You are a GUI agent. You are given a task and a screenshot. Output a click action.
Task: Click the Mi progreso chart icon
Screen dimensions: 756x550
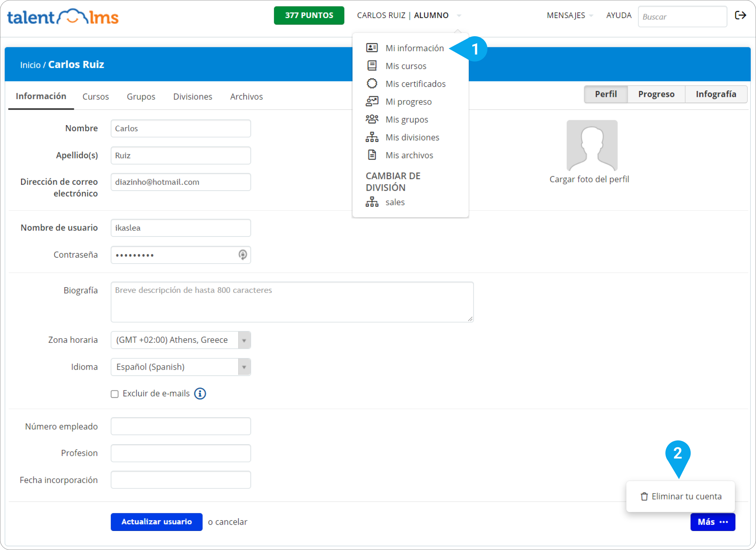pos(372,101)
